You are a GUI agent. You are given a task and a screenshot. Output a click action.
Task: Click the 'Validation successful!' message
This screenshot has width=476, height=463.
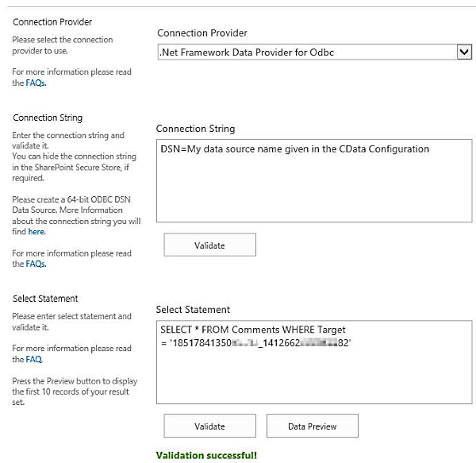206,456
